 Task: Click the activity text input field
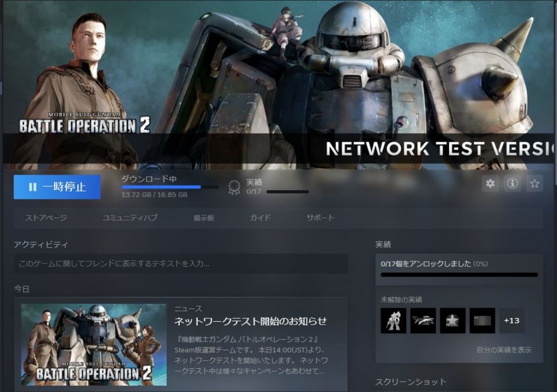pyautogui.click(x=180, y=264)
